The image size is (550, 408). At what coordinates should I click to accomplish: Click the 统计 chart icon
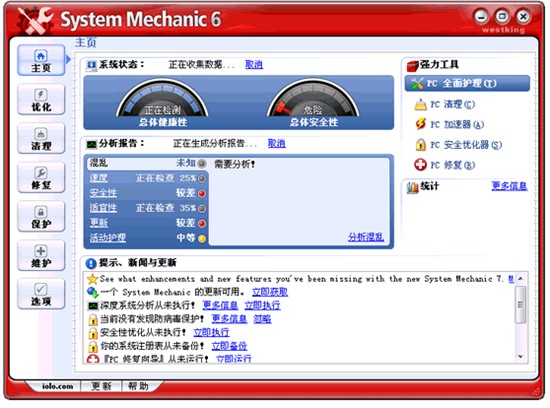(412, 187)
